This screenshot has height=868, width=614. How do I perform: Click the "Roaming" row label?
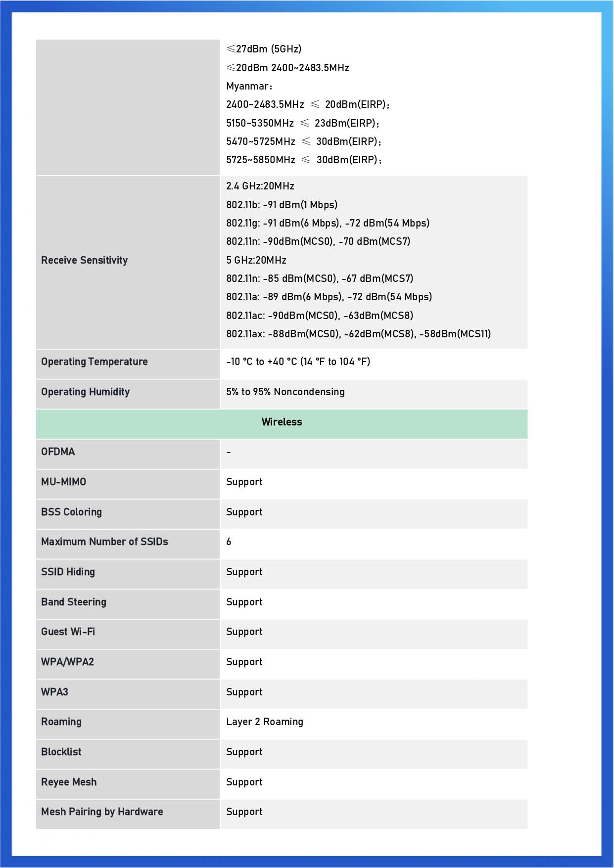(61, 722)
